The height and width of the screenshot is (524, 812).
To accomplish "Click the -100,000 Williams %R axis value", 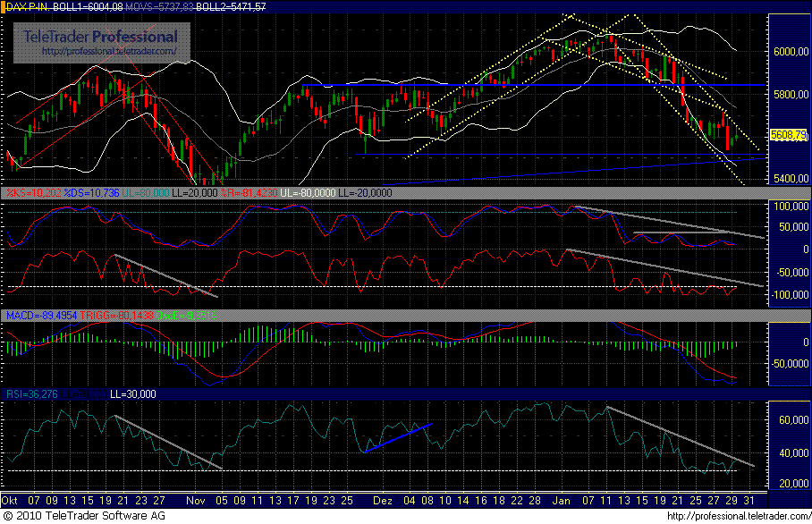I will 790,294.
